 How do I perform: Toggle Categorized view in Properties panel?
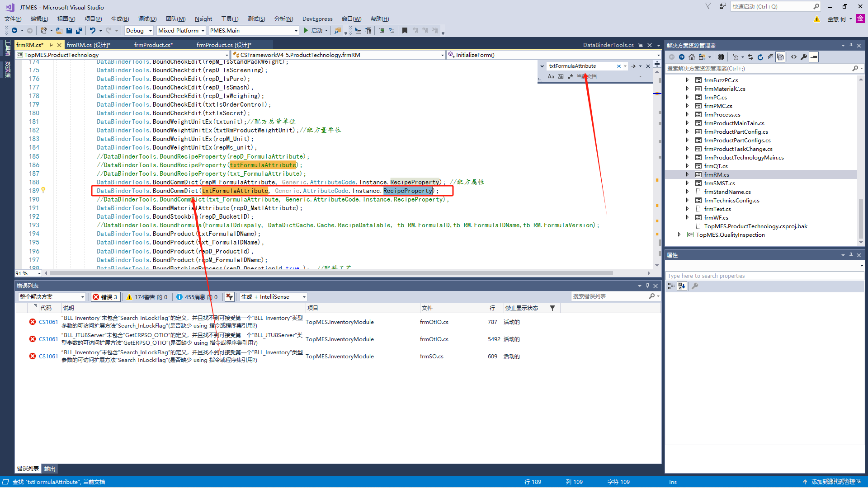click(x=671, y=286)
